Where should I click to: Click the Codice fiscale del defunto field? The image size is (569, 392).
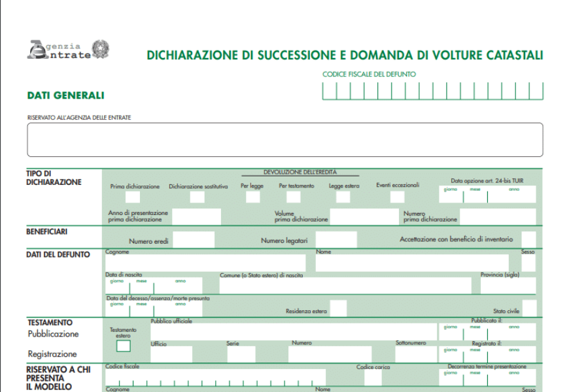tap(432, 91)
